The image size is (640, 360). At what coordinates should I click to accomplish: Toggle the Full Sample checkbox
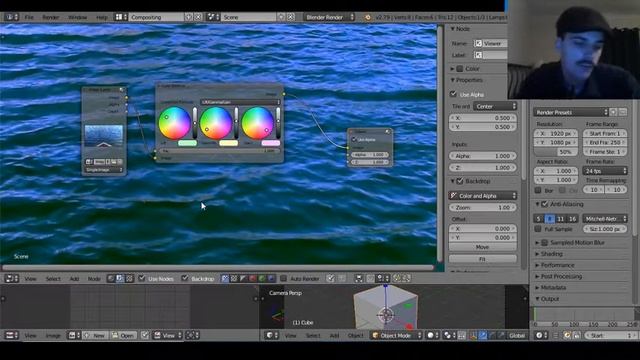(538, 229)
